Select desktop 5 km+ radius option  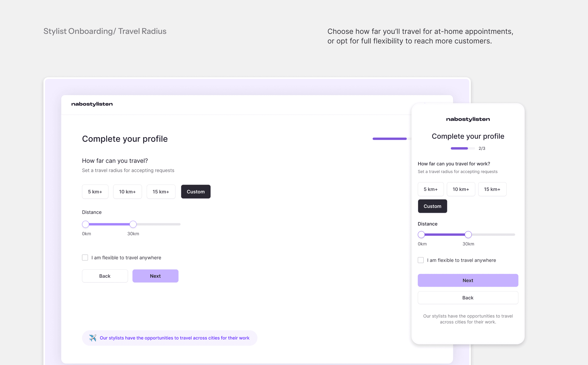click(95, 192)
